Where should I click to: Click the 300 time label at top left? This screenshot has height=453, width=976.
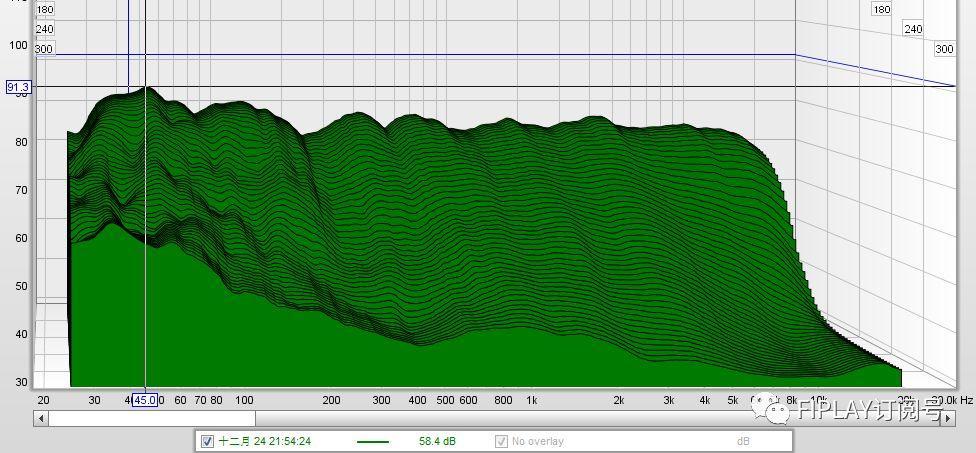coord(44,49)
